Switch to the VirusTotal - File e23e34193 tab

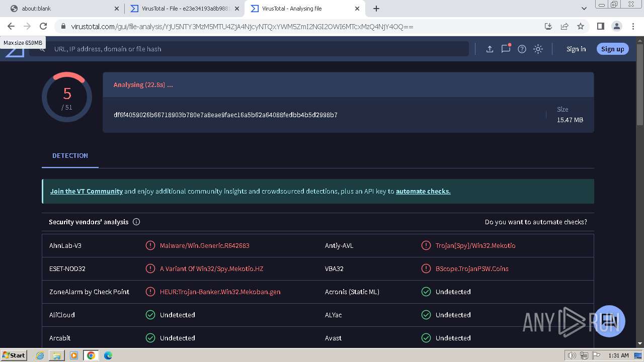[184, 9]
